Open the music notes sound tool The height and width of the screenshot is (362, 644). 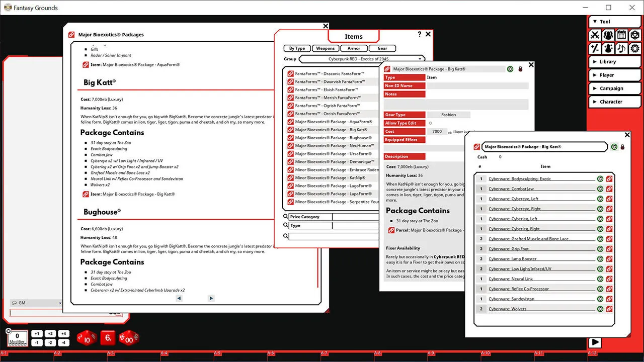621,48
